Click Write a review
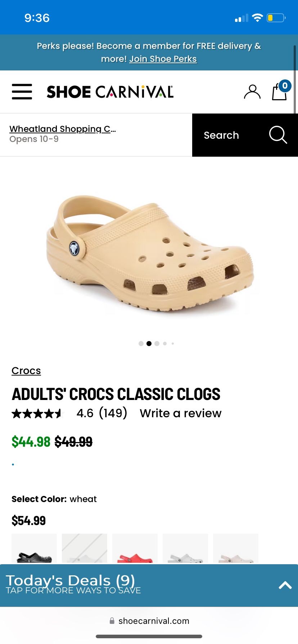This screenshot has width=298, height=644. click(x=181, y=413)
